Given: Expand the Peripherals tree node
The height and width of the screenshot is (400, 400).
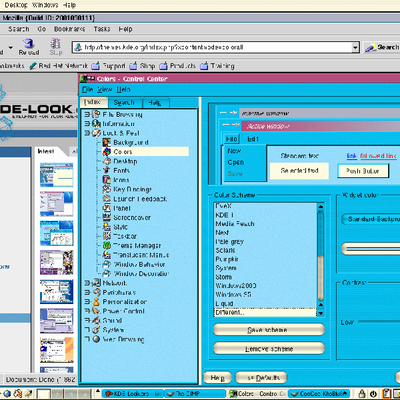Looking at the screenshot, I should tap(87, 292).
